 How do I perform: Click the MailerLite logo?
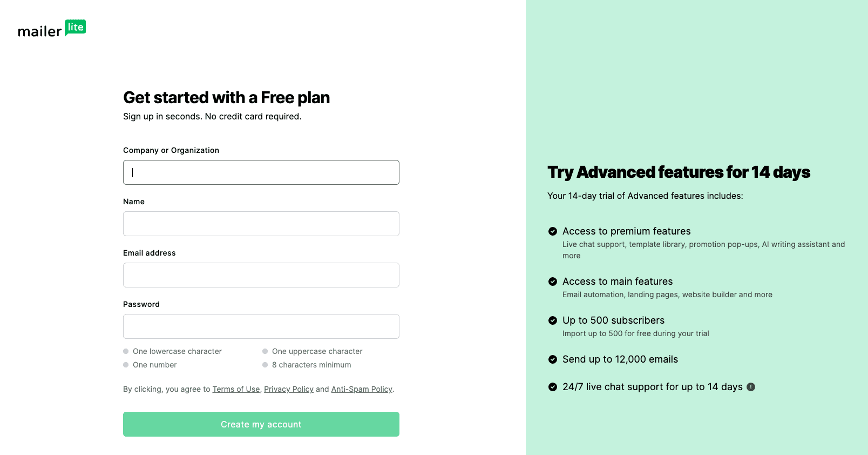52,29
